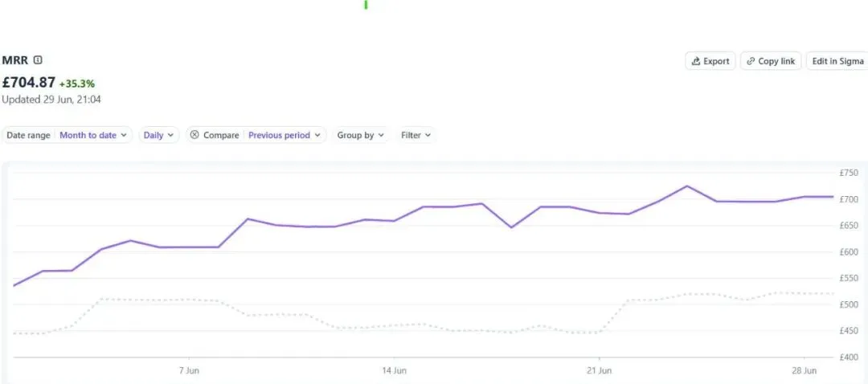Open the Previous period compare dropdown
This screenshot has height=384, width=868.
point(285,135)
